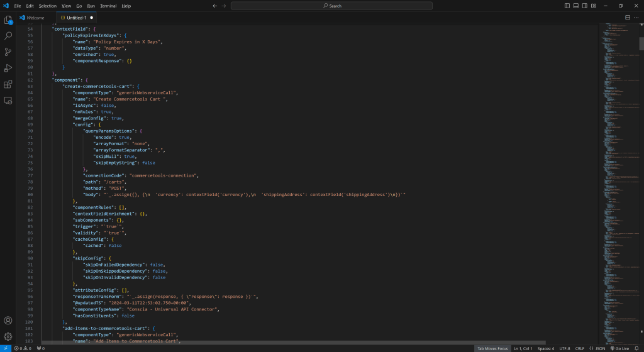Open the editor More Actions ellipsis
The width and height of the screenshot is (644, 352).
point(636,18)
